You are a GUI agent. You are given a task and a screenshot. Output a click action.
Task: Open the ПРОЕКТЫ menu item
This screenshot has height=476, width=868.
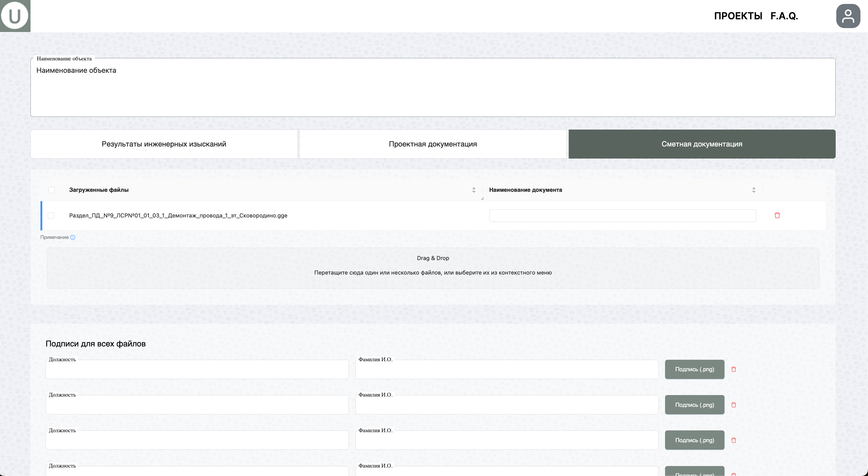coord(738,16)
